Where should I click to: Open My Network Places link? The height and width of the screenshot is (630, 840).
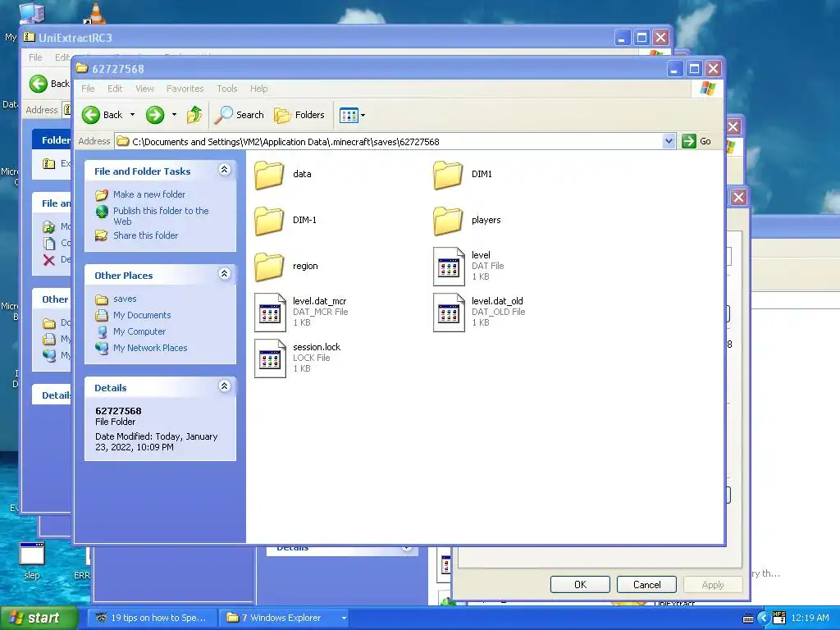pyautogui.click(x=150, y=348)
